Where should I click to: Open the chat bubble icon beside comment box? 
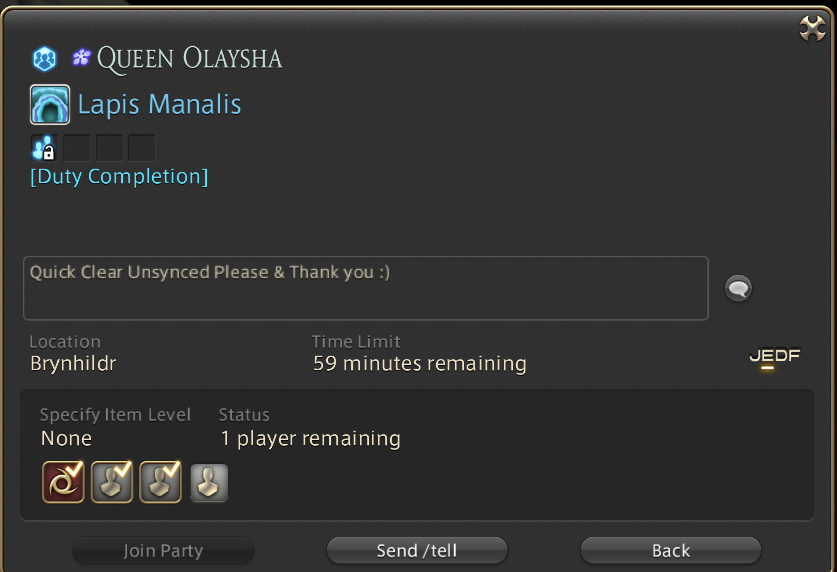tap(738, 288)
